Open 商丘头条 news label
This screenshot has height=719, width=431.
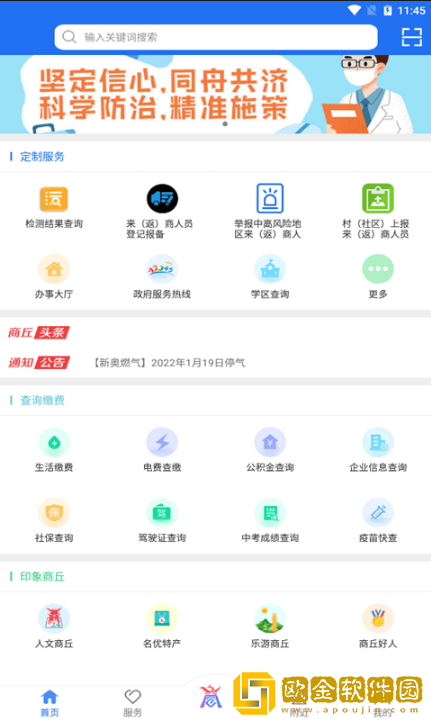pos(39,332)
